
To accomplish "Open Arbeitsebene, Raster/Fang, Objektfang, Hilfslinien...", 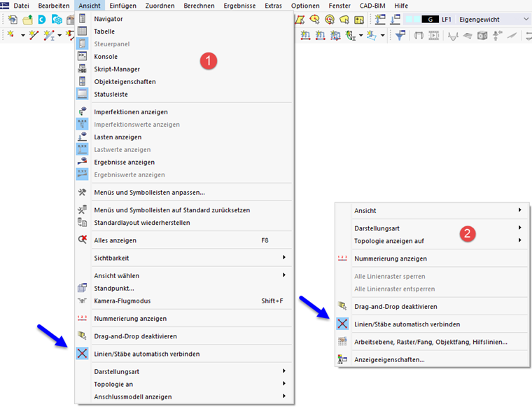I will [432, 342].
